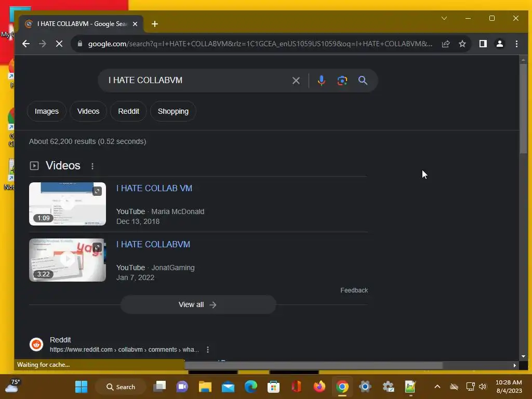Click the vertical scrollbar down arrow
Screen dimensions: 532x399
(x=523, y=356)
